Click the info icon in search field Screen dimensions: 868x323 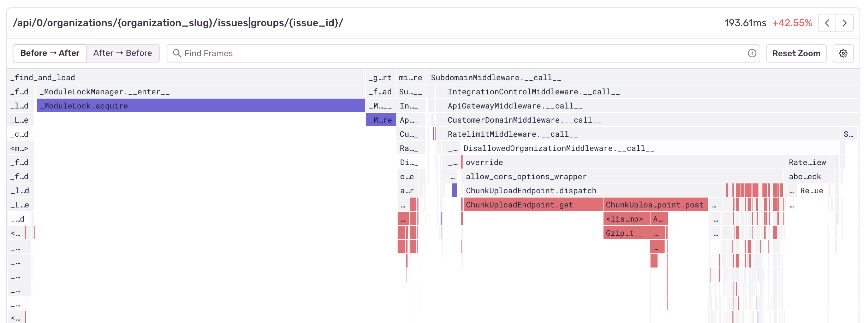752,53
